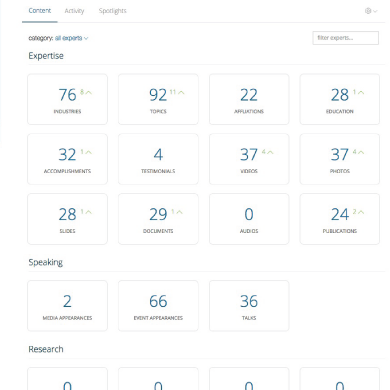Click the up-trend arrow on Documents
The image size is (390, 390).
pyautogui.click(x=179, y=212)
